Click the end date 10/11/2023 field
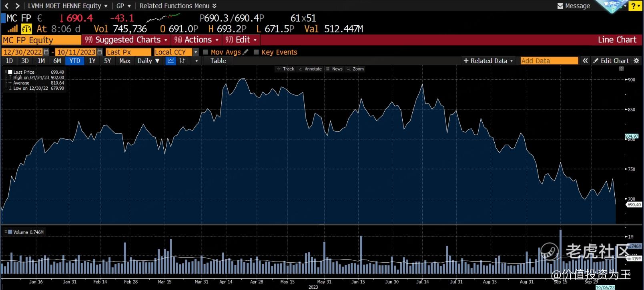Screen dimensions: 644x290 click(76, 52)
